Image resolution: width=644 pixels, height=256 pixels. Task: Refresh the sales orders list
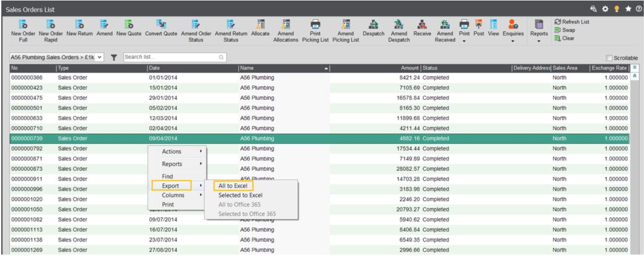[x=572, y=22]
